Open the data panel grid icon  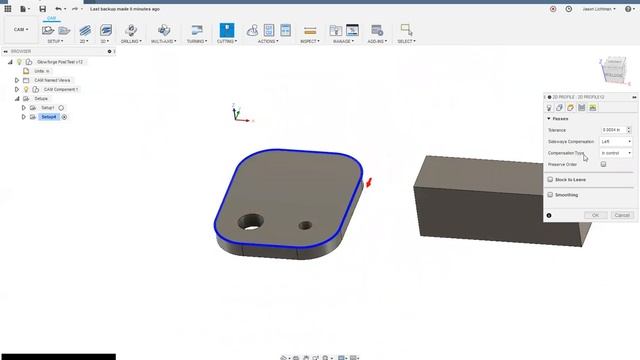[8, 9]
